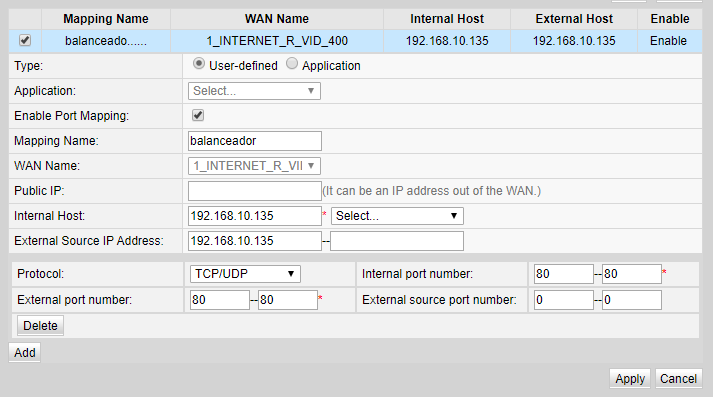Select the Application type radio button
The image size is (713, 397).
pos(292,64)
